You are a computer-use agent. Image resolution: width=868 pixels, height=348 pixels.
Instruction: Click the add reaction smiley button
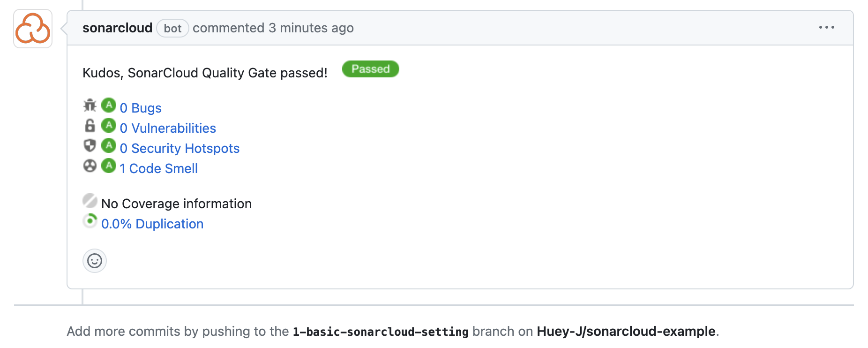point(95,261)
